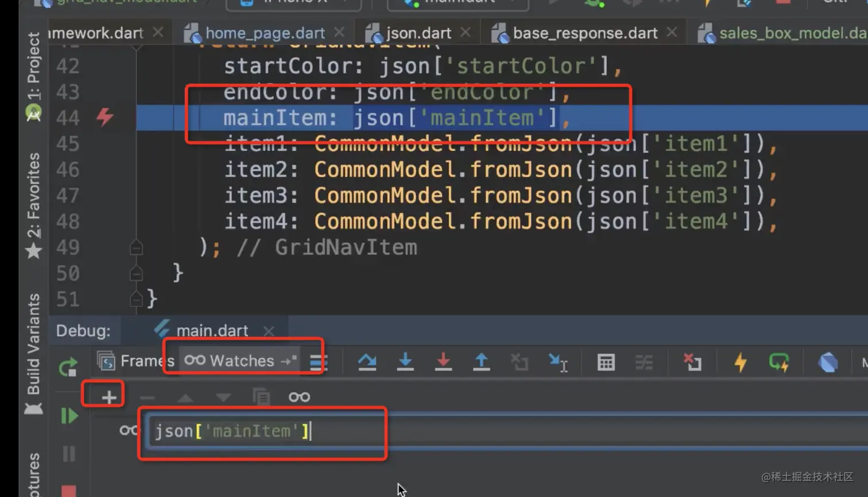Collapse code fold marker at line 50
This screenshot has height=497, width=868.
coord(136,273)
